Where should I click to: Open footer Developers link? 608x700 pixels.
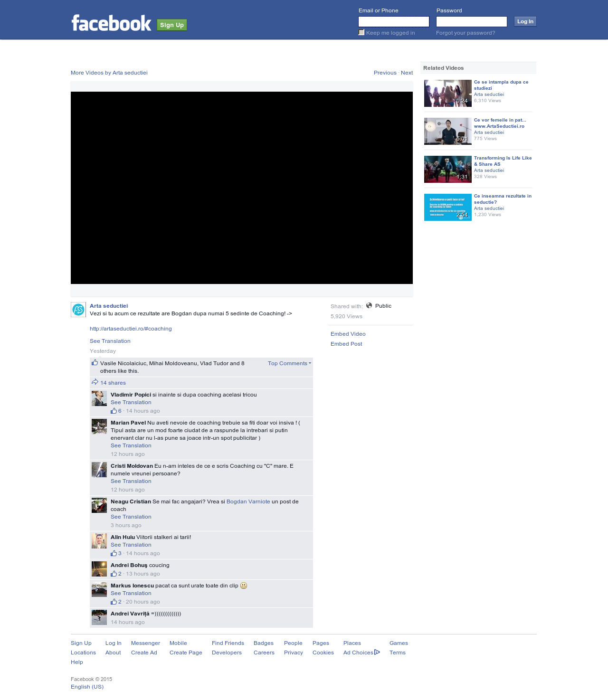(x=227, y=653)
